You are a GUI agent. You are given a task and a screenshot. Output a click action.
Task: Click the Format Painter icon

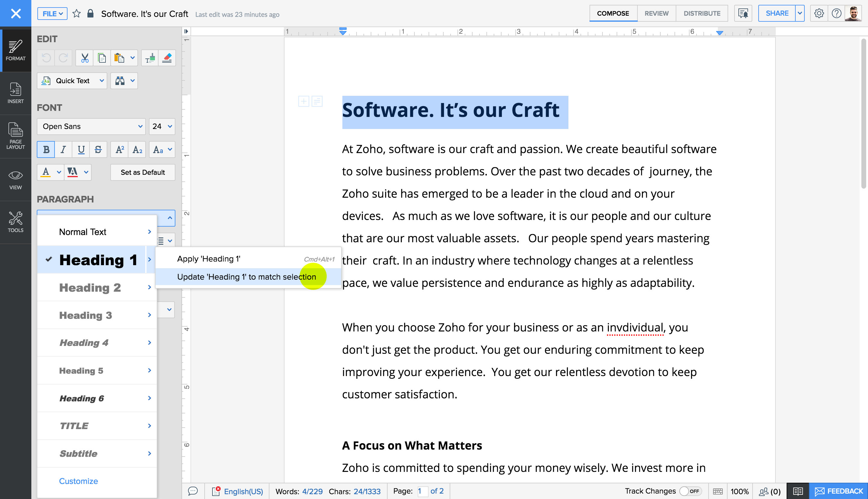[150, 58]
